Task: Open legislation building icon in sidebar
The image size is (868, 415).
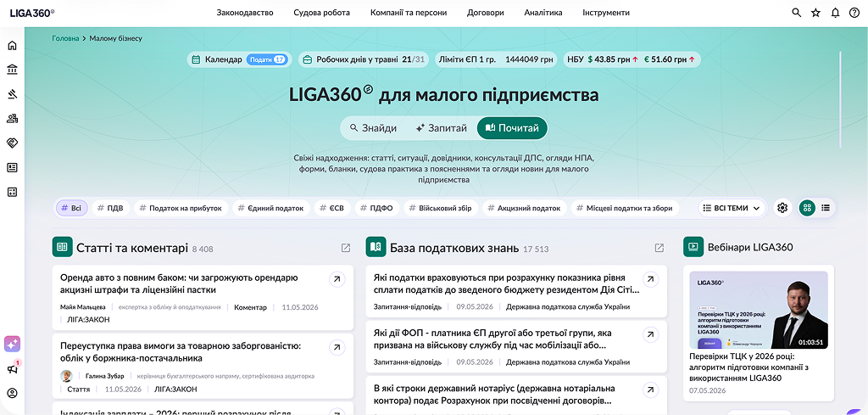Action: [12, 70]
